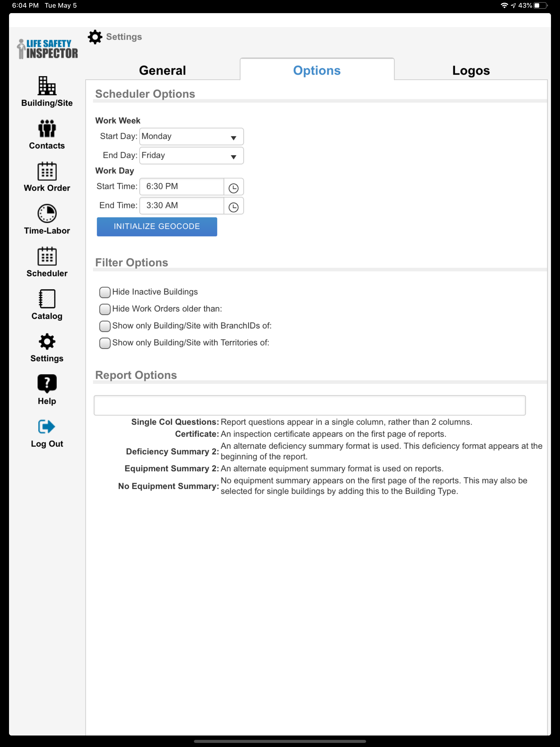Toggle Hide Work Orders older than
Image resolution: width=560 pixels, height=747 pixels.
click(x=105, y=309)
